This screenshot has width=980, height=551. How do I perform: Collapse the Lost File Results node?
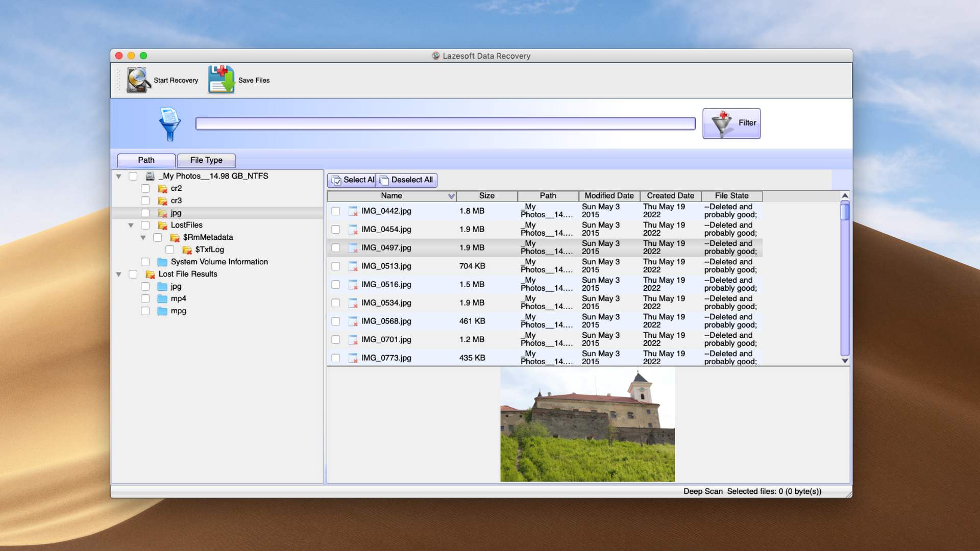coord(118,274)
